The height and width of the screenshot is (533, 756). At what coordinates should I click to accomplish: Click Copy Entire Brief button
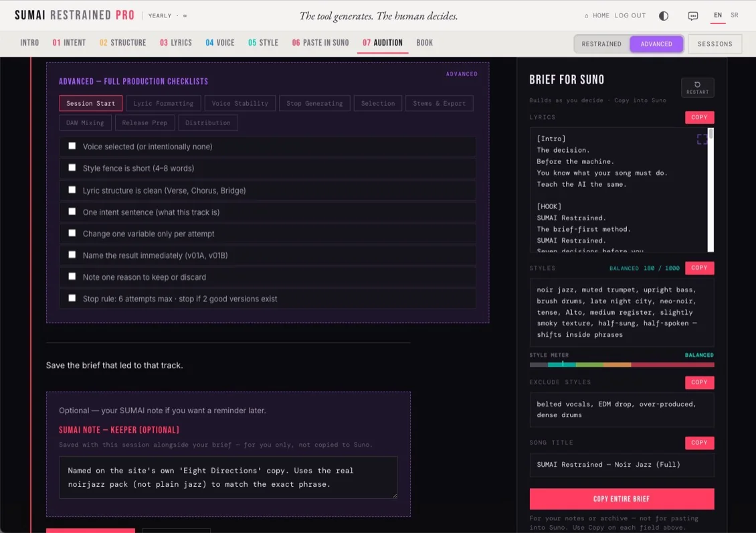point(622,499)
